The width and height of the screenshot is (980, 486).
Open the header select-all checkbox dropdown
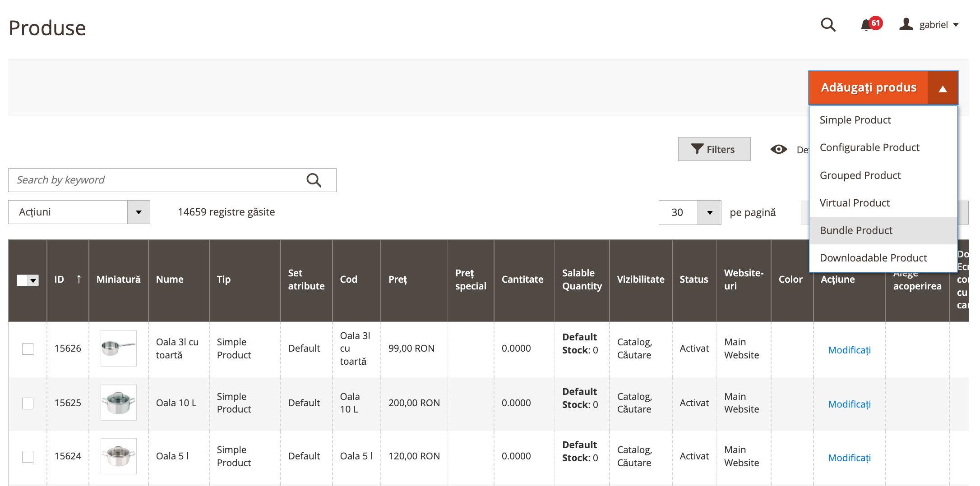(33, 280)
